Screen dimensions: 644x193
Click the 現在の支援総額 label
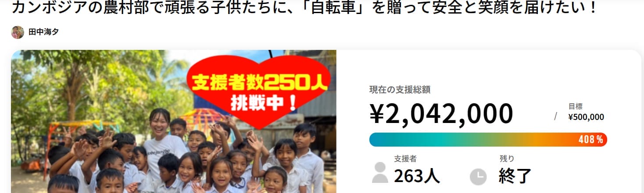[400, 90]
